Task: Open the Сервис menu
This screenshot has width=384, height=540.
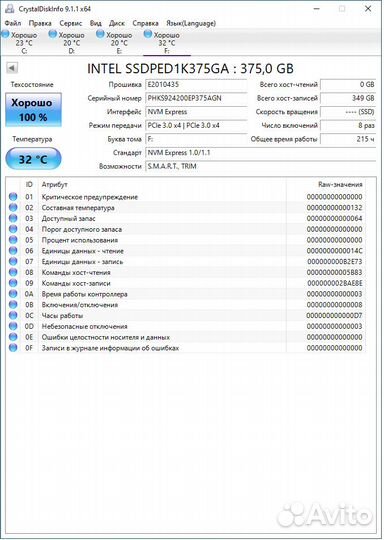Action: 71,23
